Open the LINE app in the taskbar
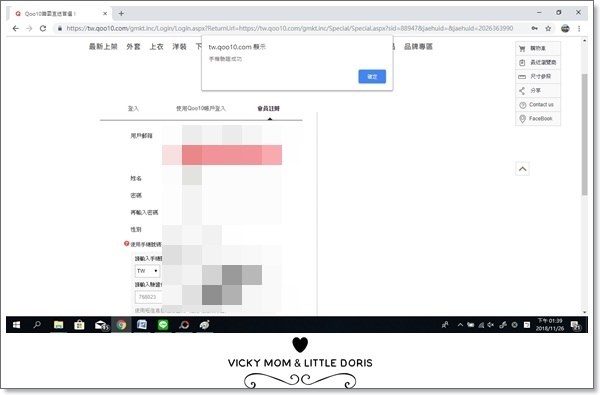The image size is (600, 395). click(163, 325)
